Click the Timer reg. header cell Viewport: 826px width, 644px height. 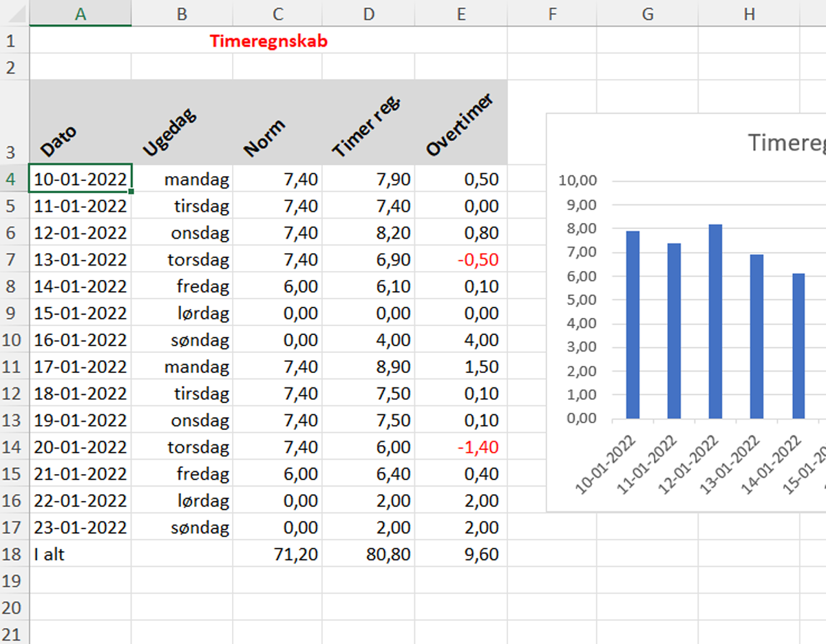click(368, 122)
